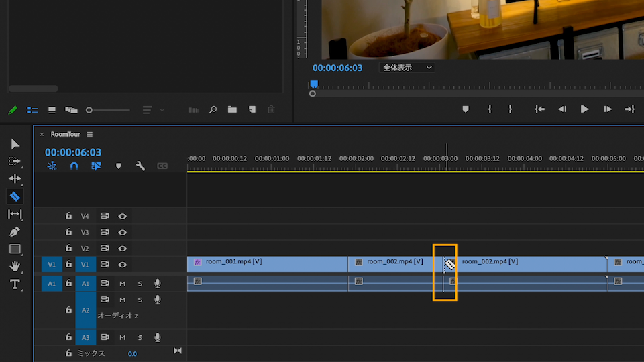Toggle snap magnet in timeline
This screenshot has height=362, width=644.
point(74,166)
